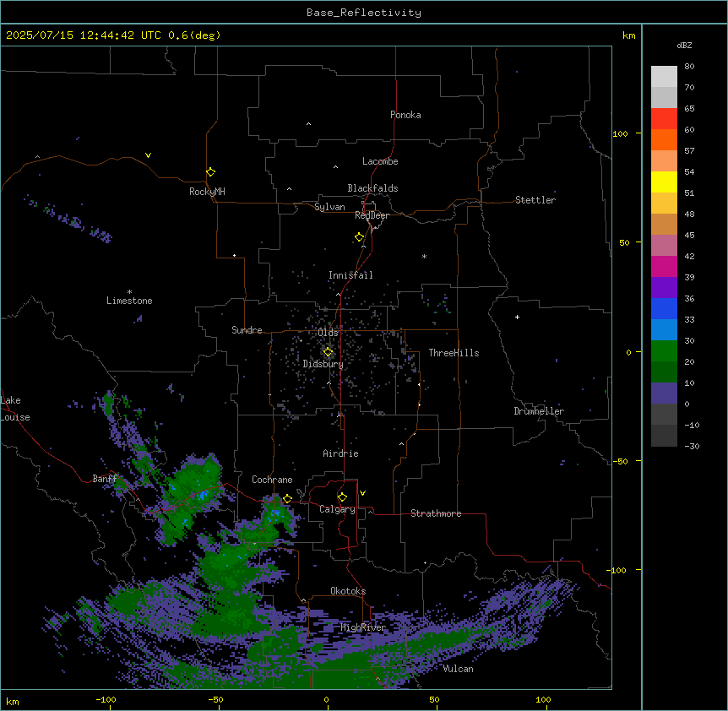Click the white asterisk east of Innisfail
This screenshot has width=728, height=711.
tap(424, 256)
